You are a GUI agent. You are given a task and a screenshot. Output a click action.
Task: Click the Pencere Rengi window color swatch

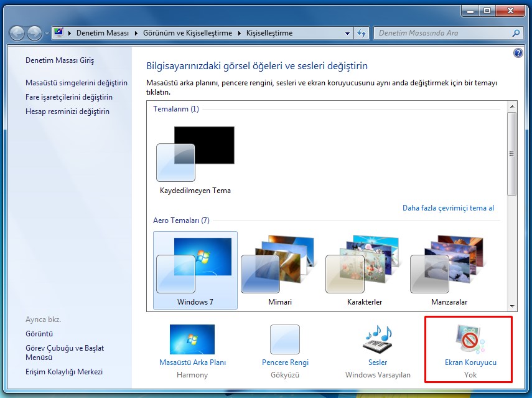point(285,340)
